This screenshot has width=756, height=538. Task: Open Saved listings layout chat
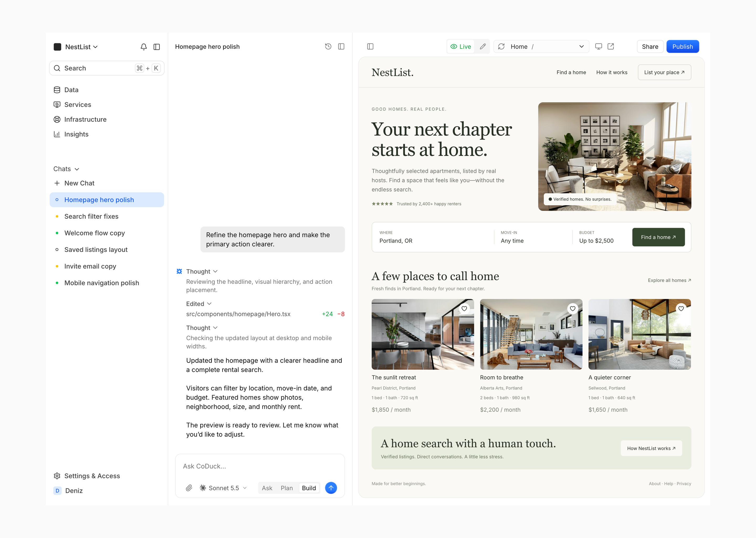coord(107,250)
